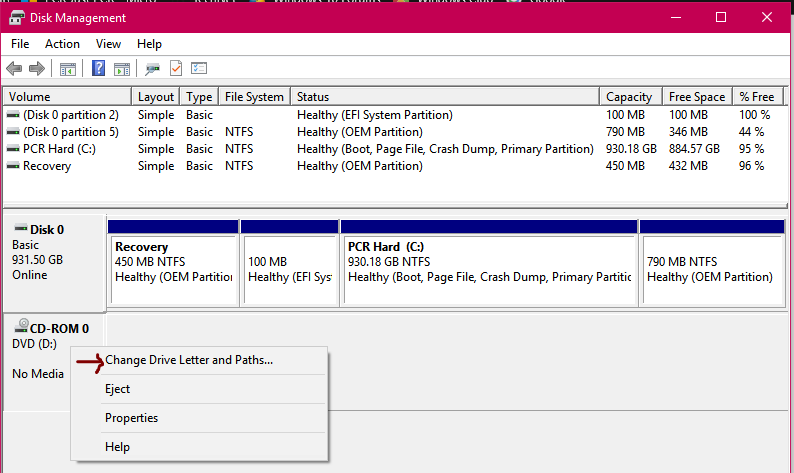Click the checkmark Properties toolbar icon

[x=176, y=68]
